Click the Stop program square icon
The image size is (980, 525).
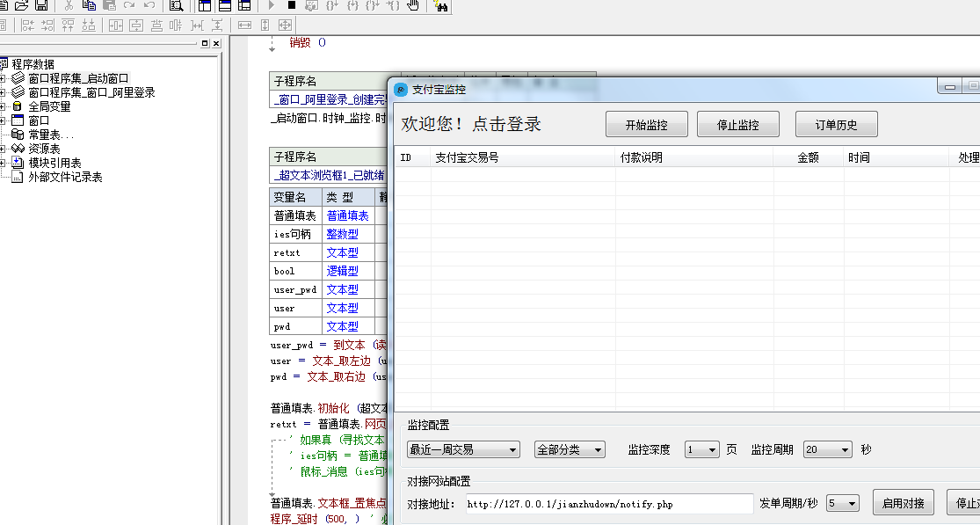click(291, 5)
